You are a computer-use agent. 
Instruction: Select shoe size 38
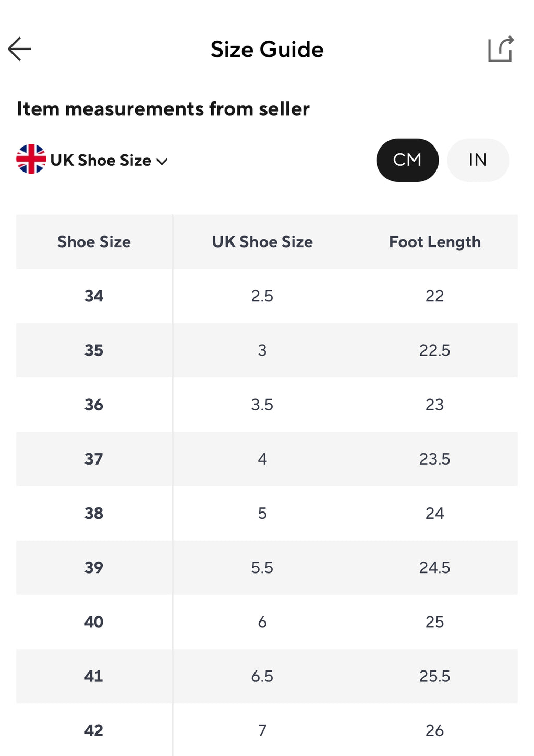(x=94, y=513)
